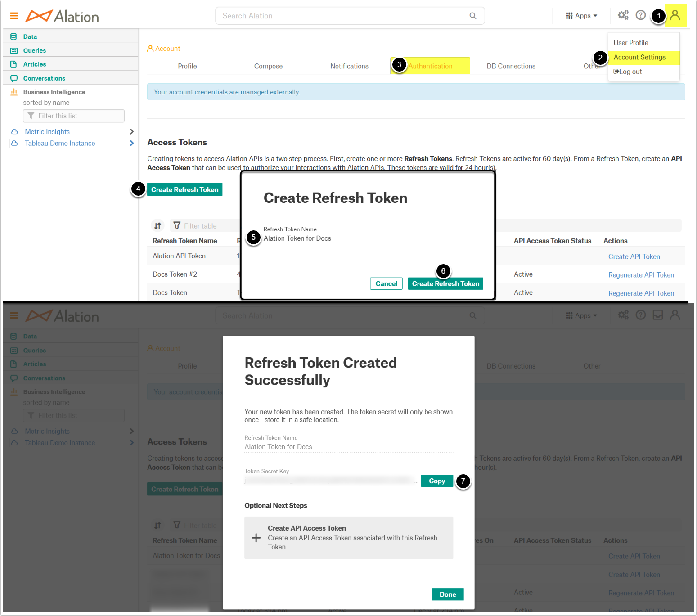Open the help question mark icon in the upper screenshot
The width and height of the screenshot is (697, 616).
(x=641, y=15)
